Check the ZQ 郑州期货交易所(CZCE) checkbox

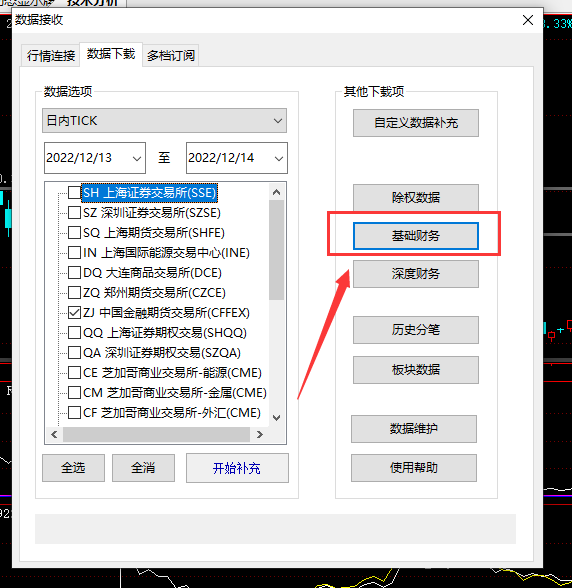[74, 292]
